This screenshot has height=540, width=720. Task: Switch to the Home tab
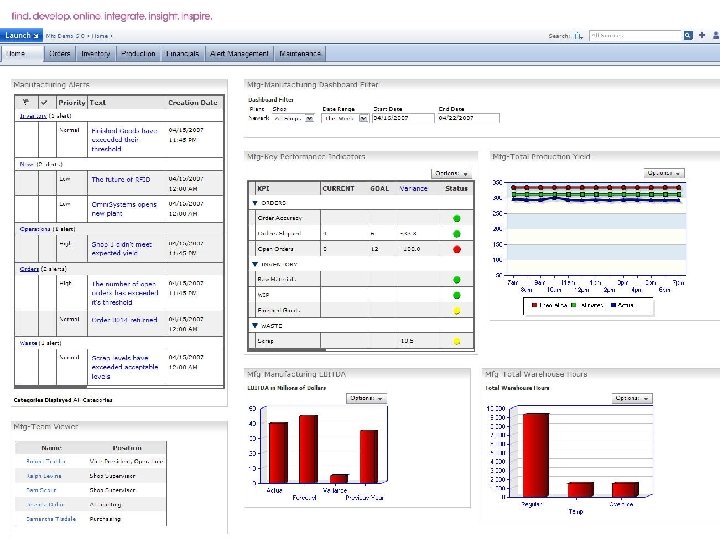point(22,54)
